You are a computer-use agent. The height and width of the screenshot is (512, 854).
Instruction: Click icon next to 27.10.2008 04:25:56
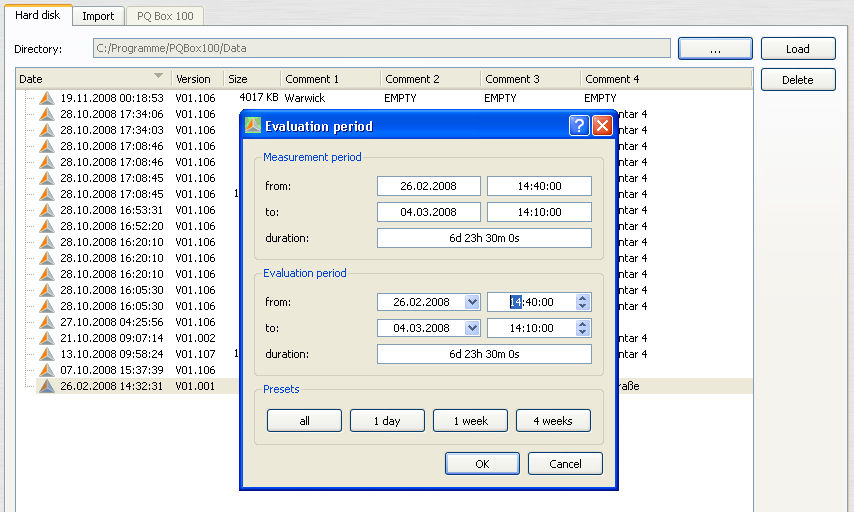47,322
